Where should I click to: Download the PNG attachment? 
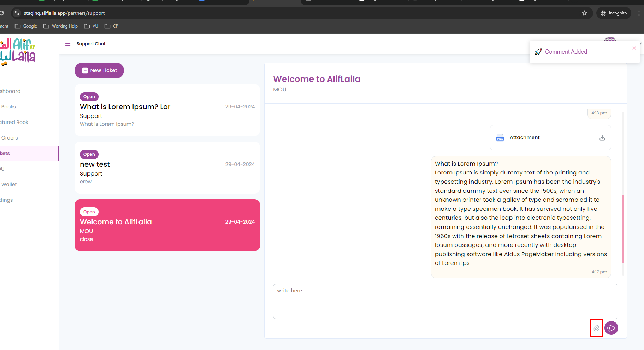pos(602,138)
